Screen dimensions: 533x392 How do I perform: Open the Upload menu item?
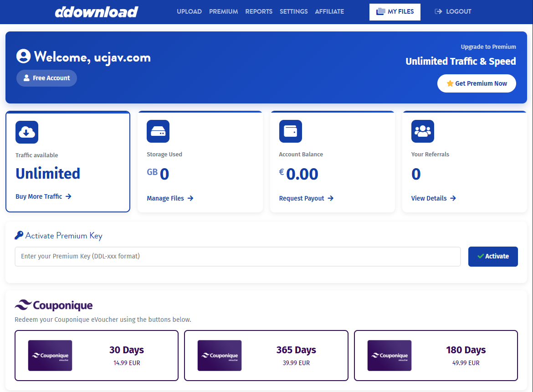[x=189, y=11]
